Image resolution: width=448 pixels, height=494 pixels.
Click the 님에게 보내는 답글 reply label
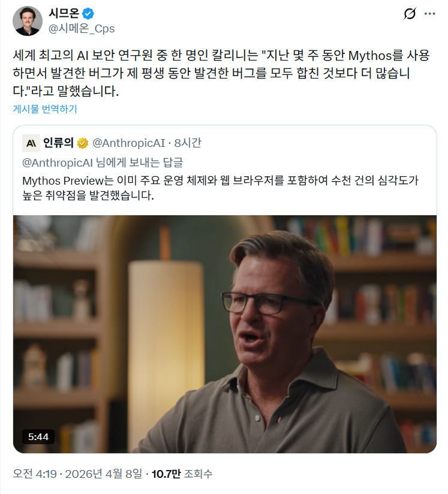(x=140, y=162)
